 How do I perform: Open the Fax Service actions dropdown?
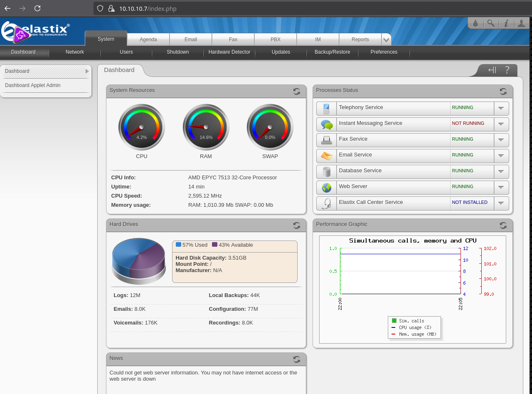click(x=501, y=140)
